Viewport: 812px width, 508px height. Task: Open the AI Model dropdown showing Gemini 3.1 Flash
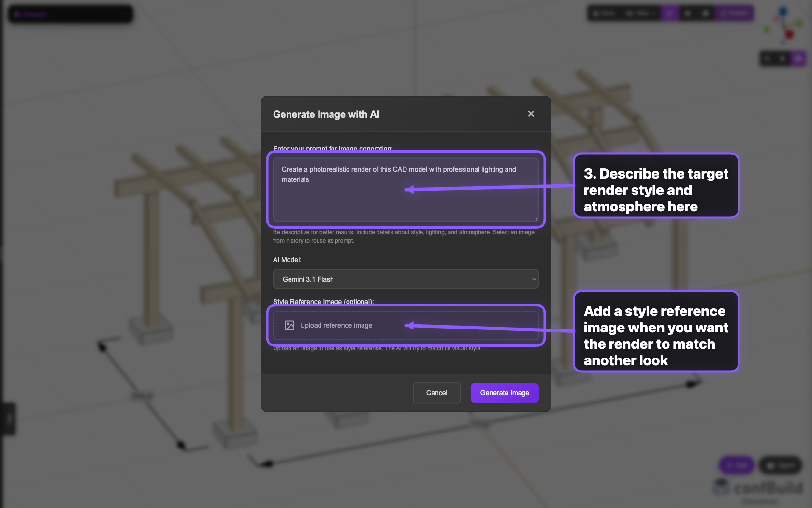click(406, 279)
